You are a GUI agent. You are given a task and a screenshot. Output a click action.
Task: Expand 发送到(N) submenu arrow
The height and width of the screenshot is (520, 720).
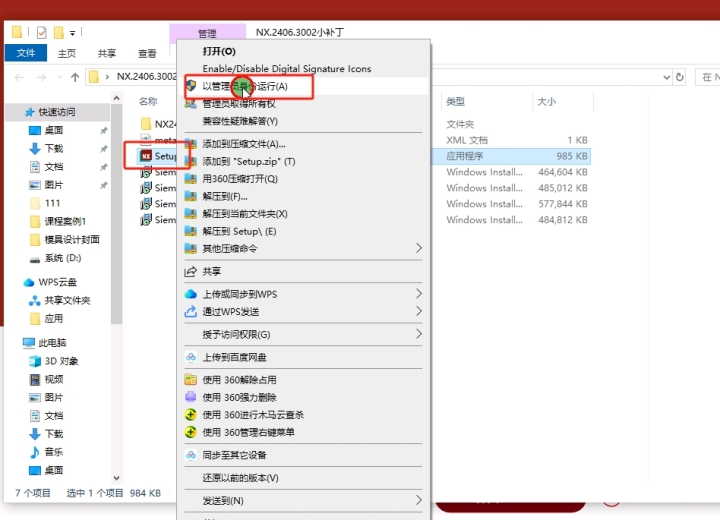pyautogui.click(x=418, y=501)
